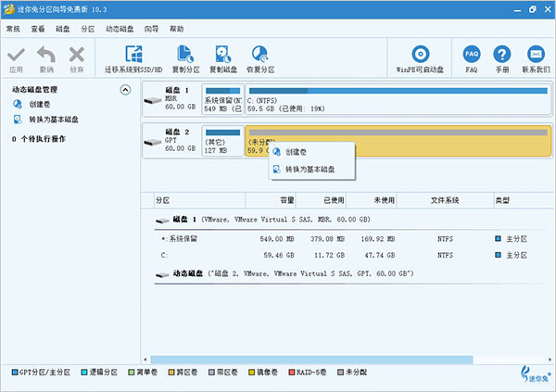Screen dimensions: 556x392
Task: Open the 分区 (Partition) menu
Action: click(88, 29)
